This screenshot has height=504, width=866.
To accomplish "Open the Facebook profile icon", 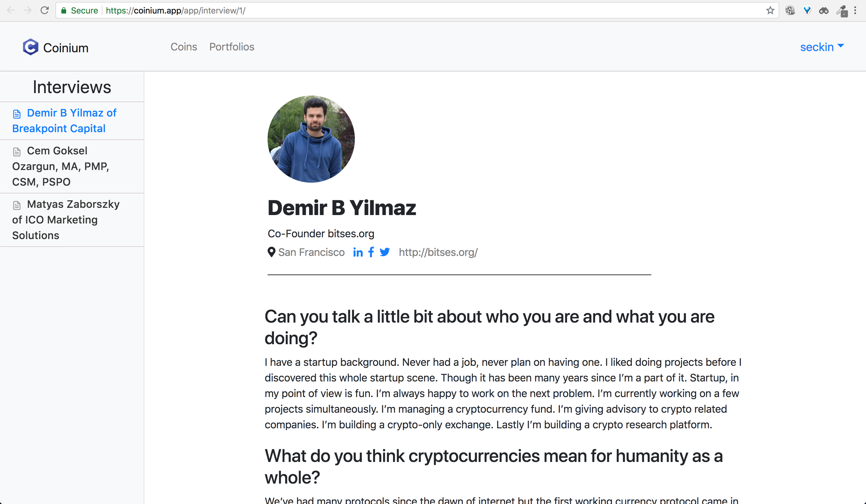I will pos(371,252).
